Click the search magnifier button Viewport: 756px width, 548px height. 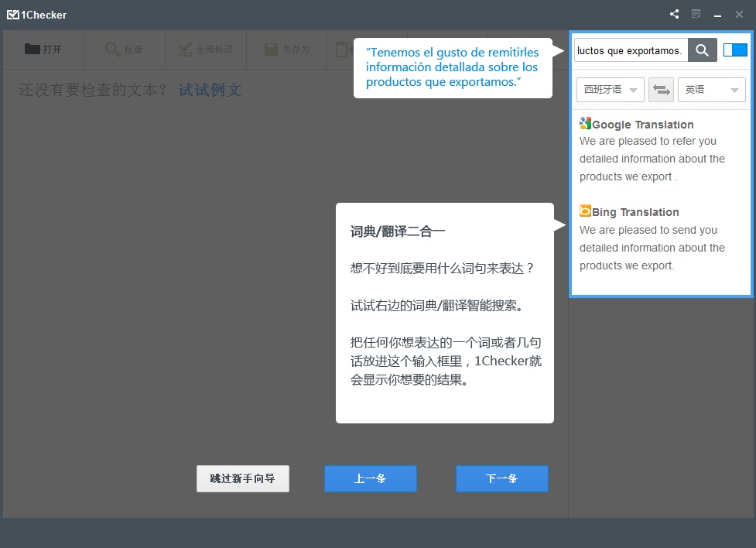[x=702, y=50]
